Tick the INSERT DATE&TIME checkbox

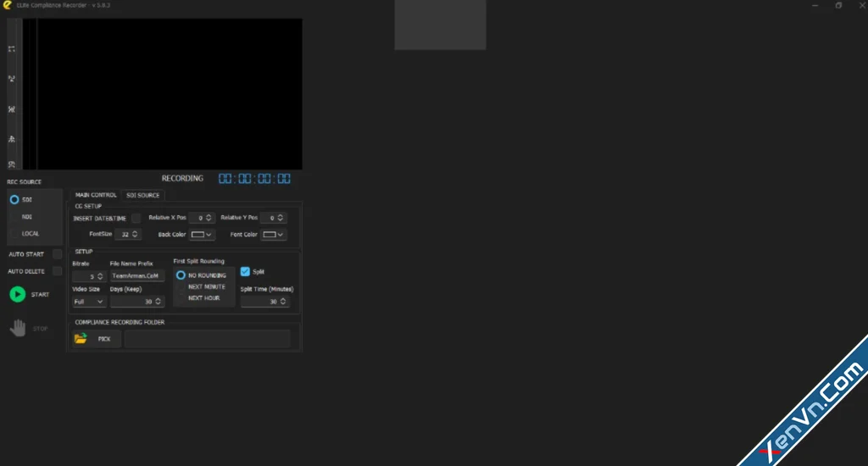(136, 218)
